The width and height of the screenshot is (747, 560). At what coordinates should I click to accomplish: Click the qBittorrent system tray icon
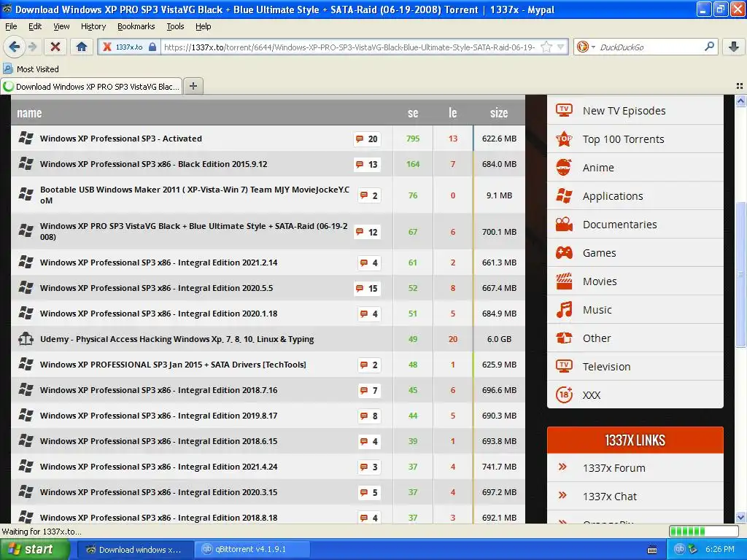pyautogui.click(x=680, y=549)
